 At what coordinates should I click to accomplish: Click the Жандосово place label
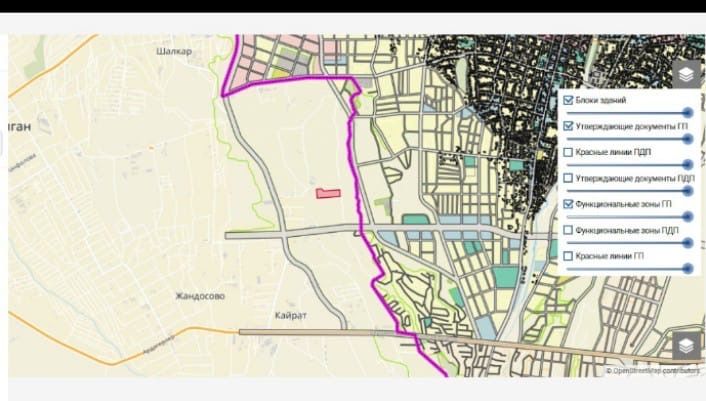pos(200,296)
